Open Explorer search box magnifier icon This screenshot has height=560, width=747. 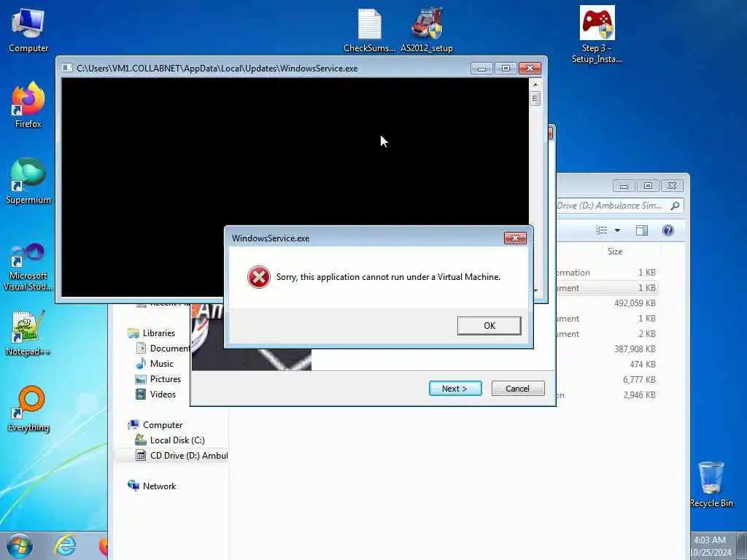[x=675, y=206]
